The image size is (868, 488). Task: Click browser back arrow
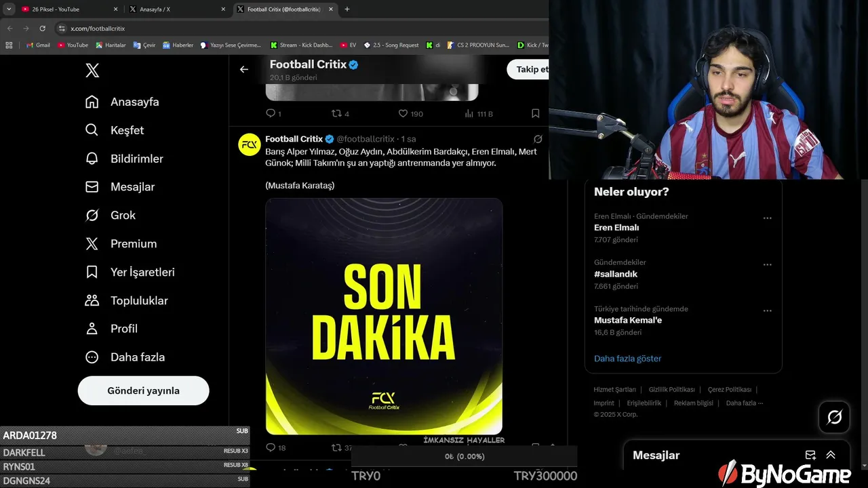9,28
